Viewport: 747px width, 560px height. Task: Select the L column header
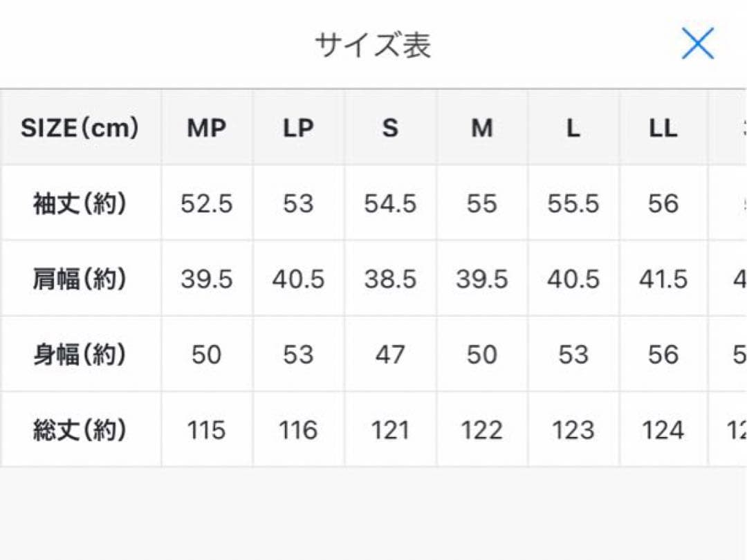pyautogui.click(x=573, y=128)
